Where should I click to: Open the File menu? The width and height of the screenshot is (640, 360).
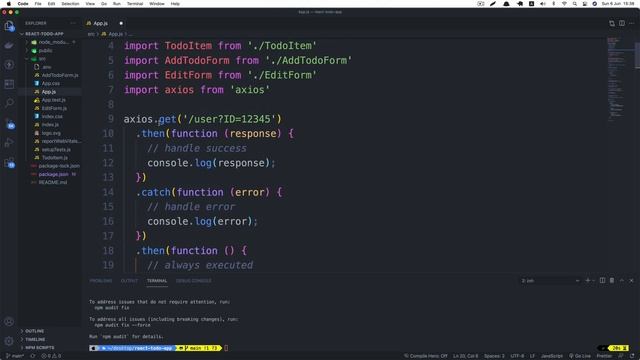[x=38, y=4]
